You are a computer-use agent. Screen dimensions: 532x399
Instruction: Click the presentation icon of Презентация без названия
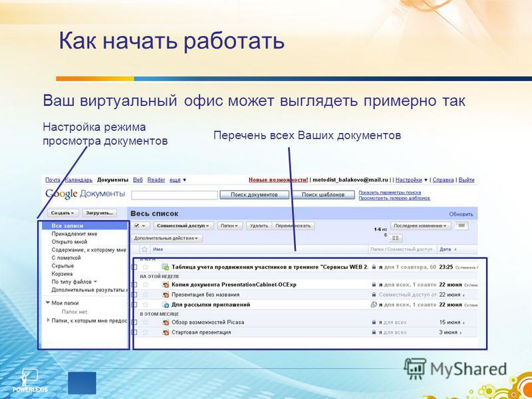coord(166,295)
